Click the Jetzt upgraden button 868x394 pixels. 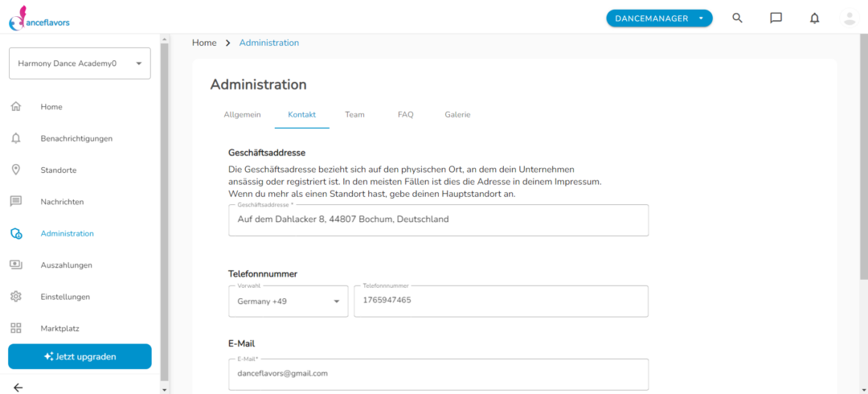[80, 356]
